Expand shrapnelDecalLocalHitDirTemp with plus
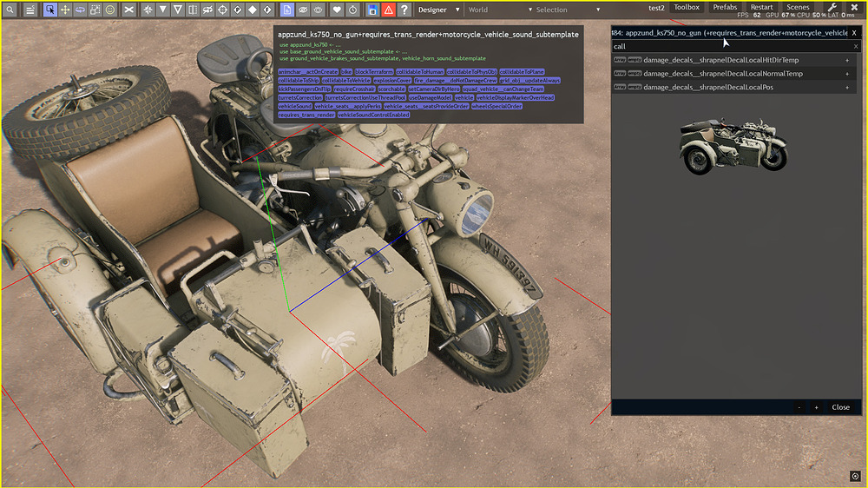 click(x=847, y=60)
